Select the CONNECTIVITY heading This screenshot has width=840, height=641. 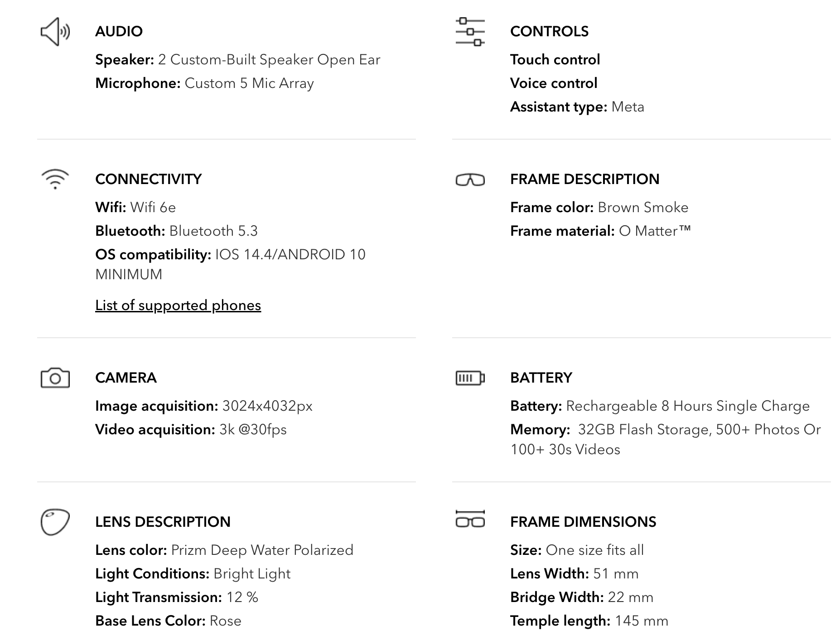pos(148,179)
